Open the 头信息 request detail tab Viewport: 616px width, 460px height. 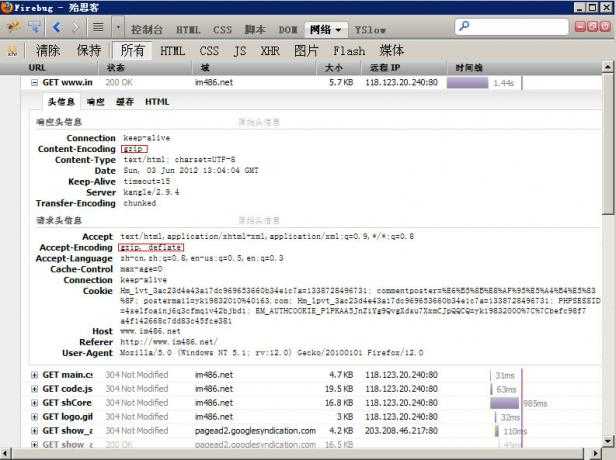61,102
